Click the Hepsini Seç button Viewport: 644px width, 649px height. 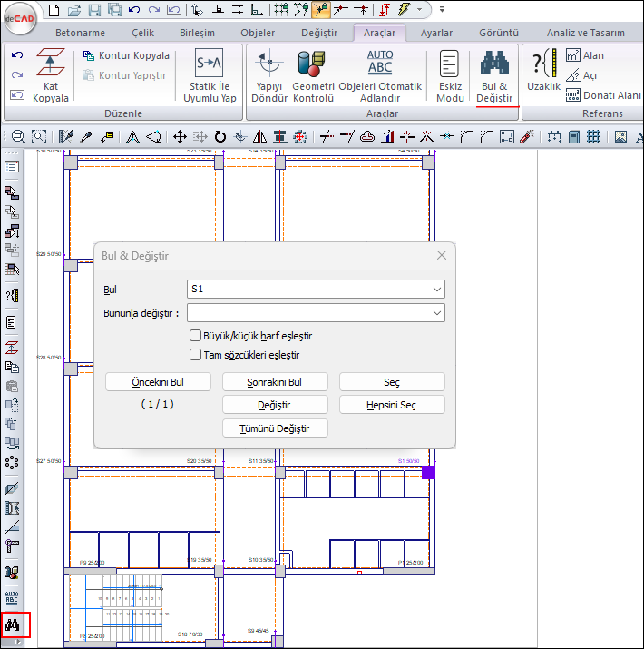(392, 405)
